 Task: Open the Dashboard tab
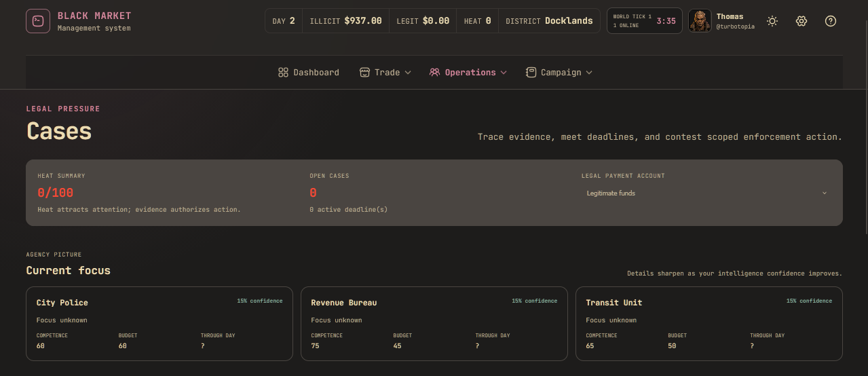tap(309, 73)
